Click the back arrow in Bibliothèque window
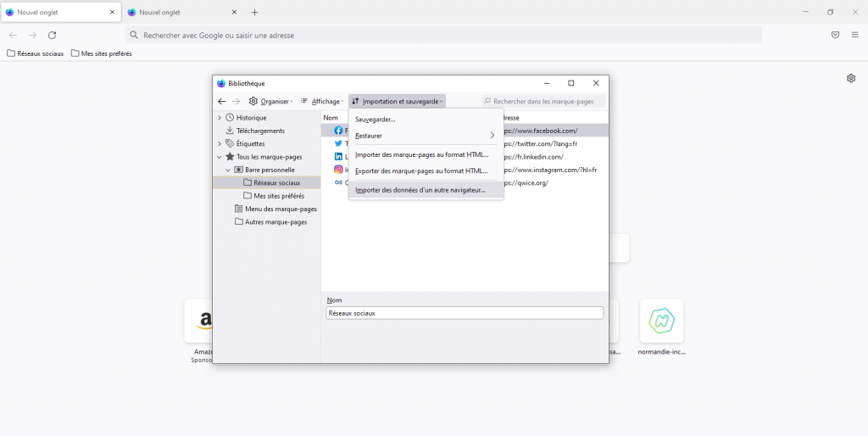The height and width of the screenshot is (436, 868). tap(222, 101)
